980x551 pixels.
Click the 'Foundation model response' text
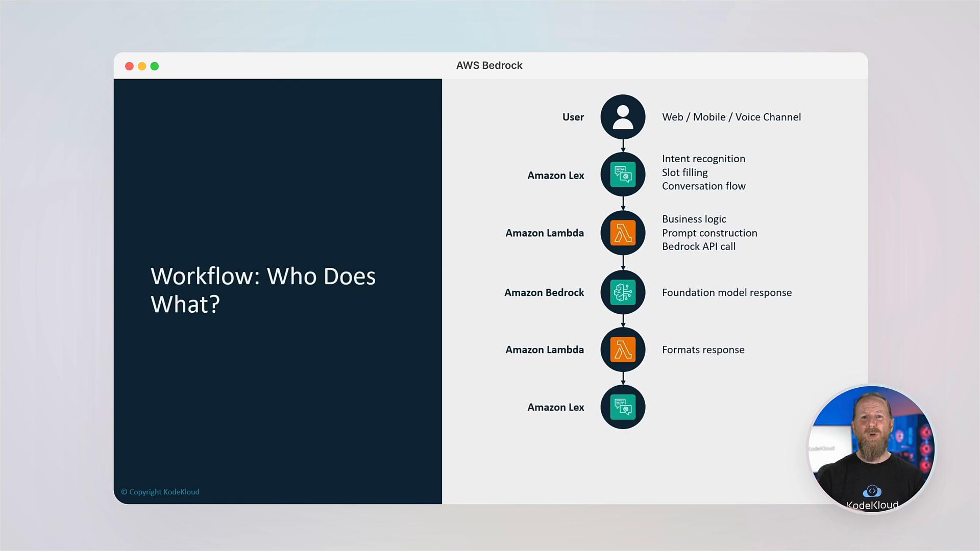(x=727, y=292)
